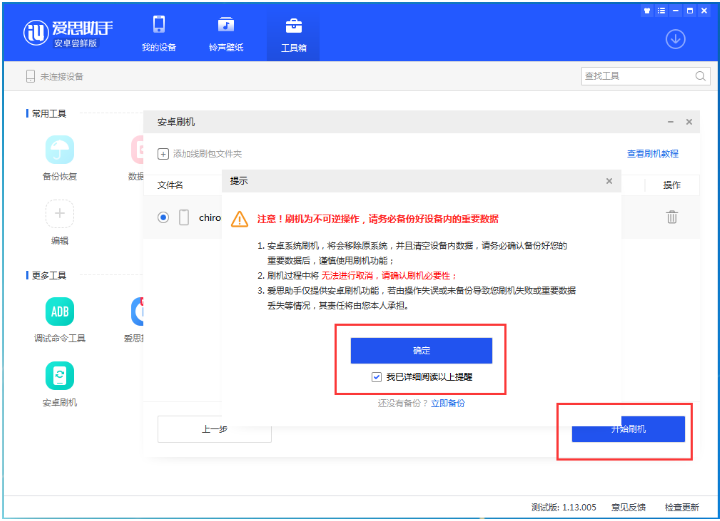Click the orange warning triangle icon
Viewport: 720px width, 521px height.
tap(239, 219)
